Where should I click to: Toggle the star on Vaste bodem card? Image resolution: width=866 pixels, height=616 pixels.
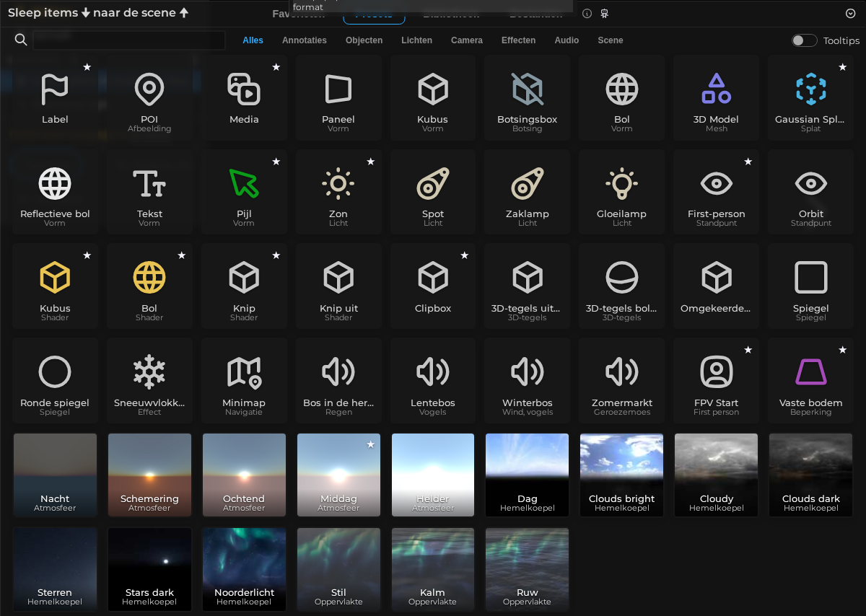(843, 350)
